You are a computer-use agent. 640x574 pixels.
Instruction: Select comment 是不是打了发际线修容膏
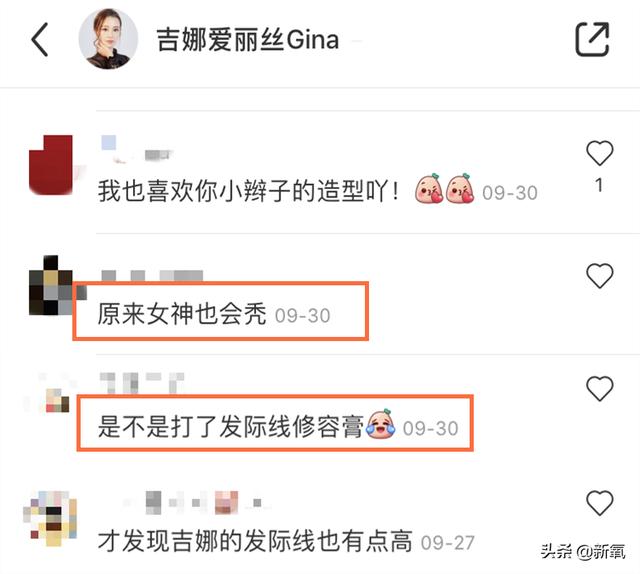(231, 427)
